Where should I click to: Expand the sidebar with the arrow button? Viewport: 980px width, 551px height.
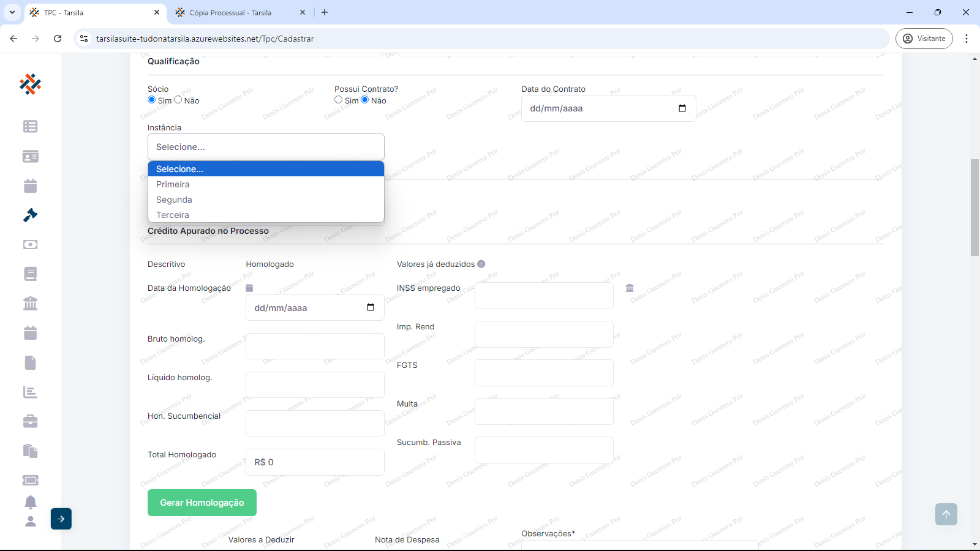pyautogui.click(x=61, y=519)
